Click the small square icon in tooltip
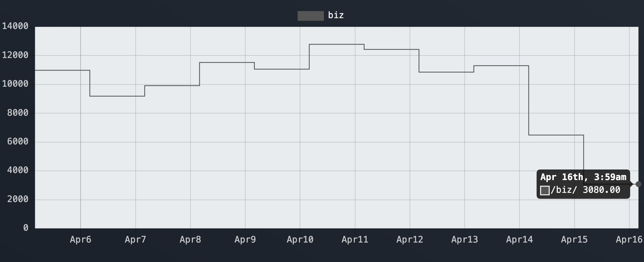Image resolution: width=644 pixels, height=262 pixels. pos(545,191)
